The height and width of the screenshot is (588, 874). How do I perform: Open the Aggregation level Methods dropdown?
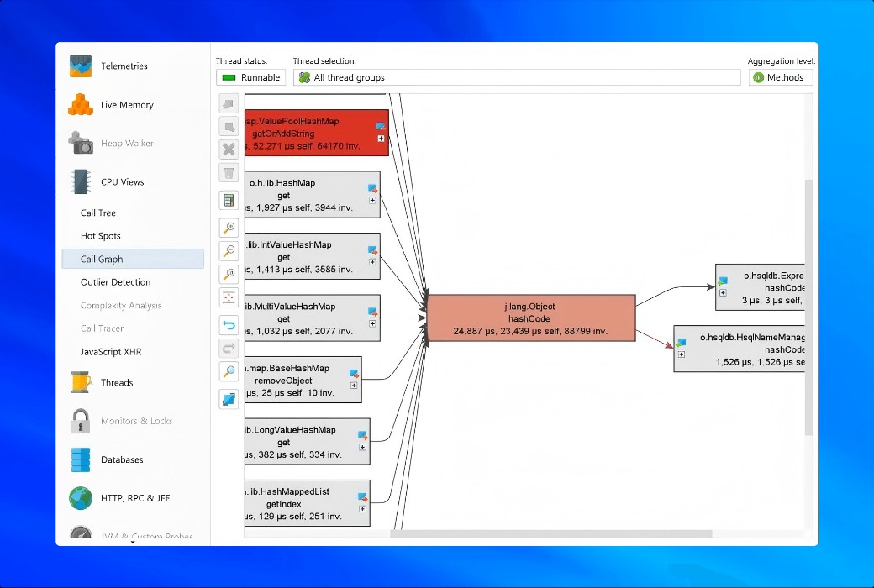[x=781, y=77]
